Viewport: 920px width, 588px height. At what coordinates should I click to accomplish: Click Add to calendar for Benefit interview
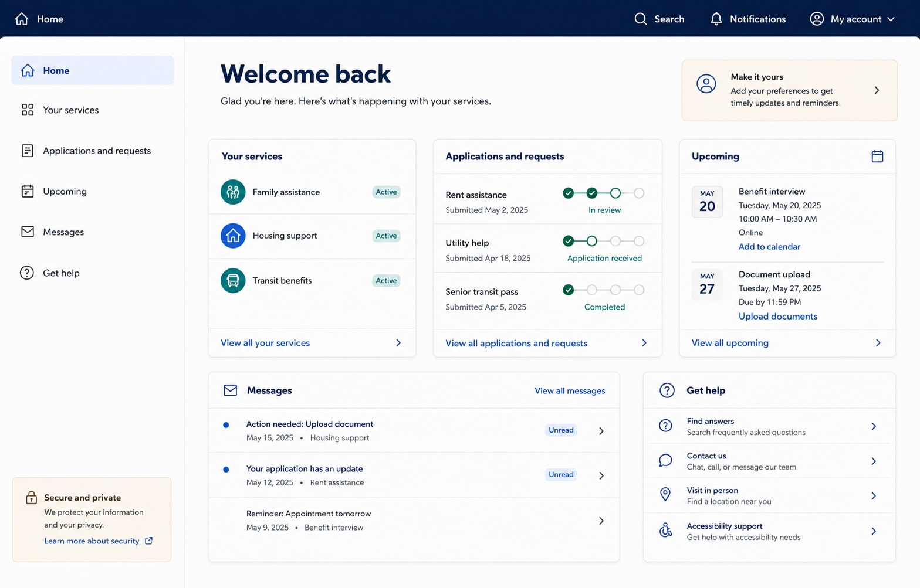(769, 247)
